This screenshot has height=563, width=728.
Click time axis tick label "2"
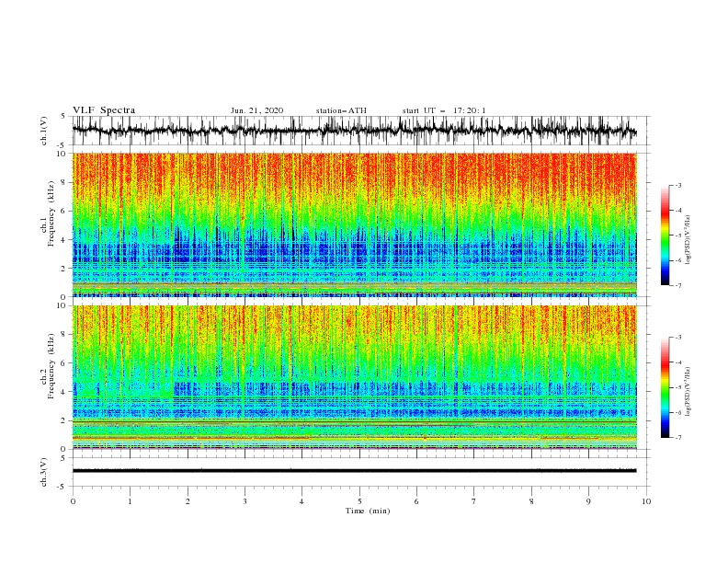(188, 501)
